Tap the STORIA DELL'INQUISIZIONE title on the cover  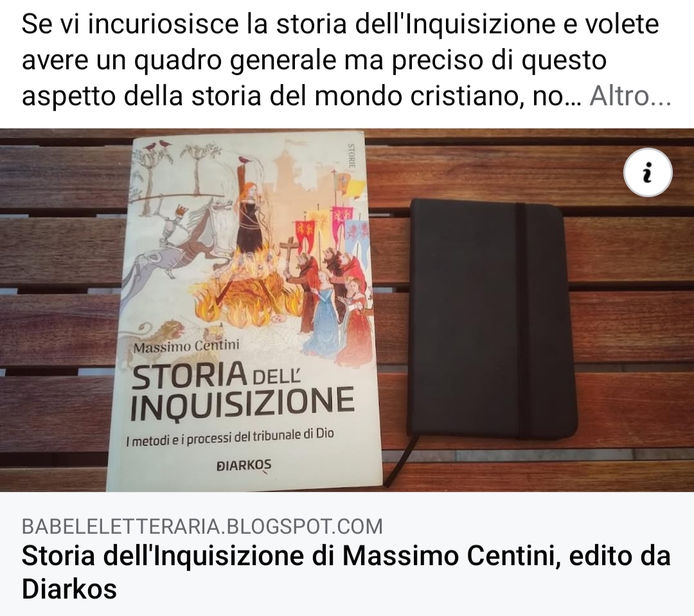click(242, 391)
